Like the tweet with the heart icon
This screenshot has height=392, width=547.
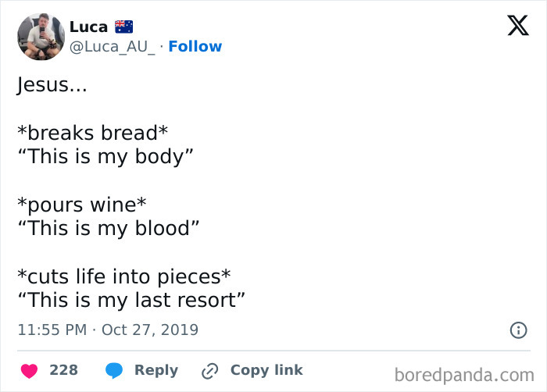(28, 370)
